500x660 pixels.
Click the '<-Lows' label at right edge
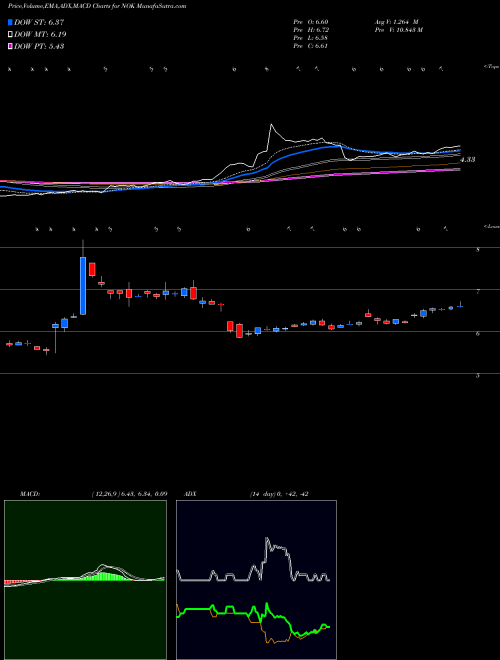[492, 226]
